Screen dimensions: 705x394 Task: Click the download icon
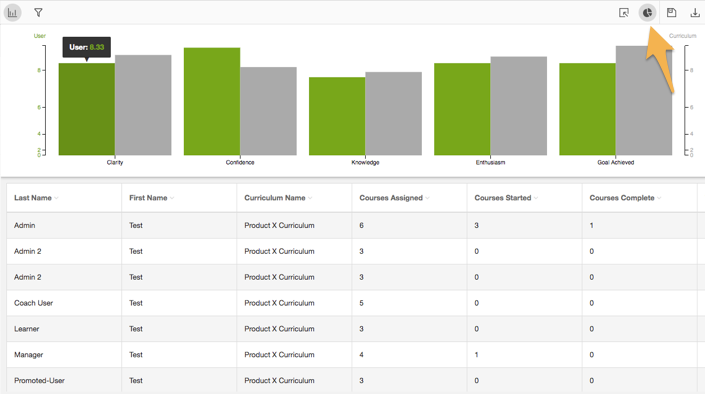pyautogui.click(x=695, y=13)
